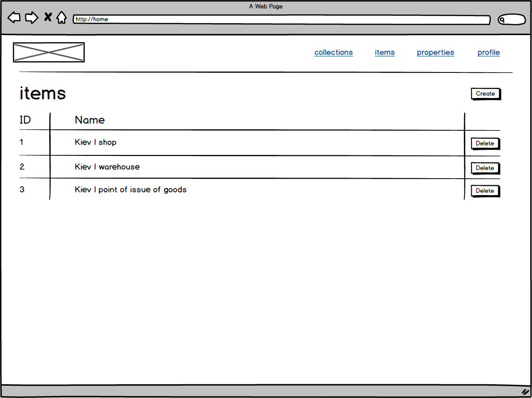Click the Create button

(486, 94)
